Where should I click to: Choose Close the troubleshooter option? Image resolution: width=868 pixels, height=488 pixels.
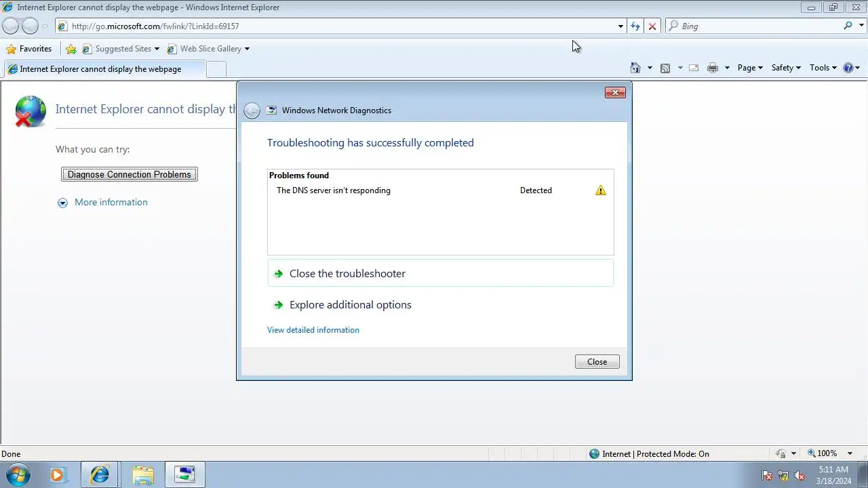(x=441, y=273)
